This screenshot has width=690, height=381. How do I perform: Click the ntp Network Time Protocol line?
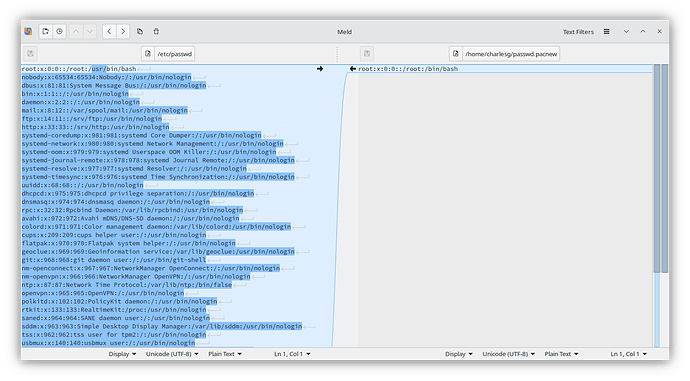tap(127, 285)
